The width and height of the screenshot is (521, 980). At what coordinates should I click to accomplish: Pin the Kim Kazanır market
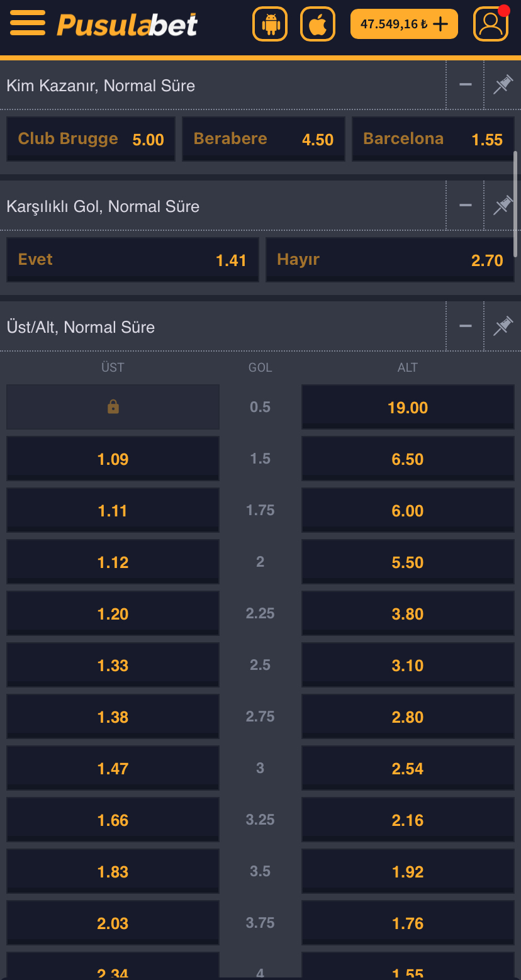[503, 85]
